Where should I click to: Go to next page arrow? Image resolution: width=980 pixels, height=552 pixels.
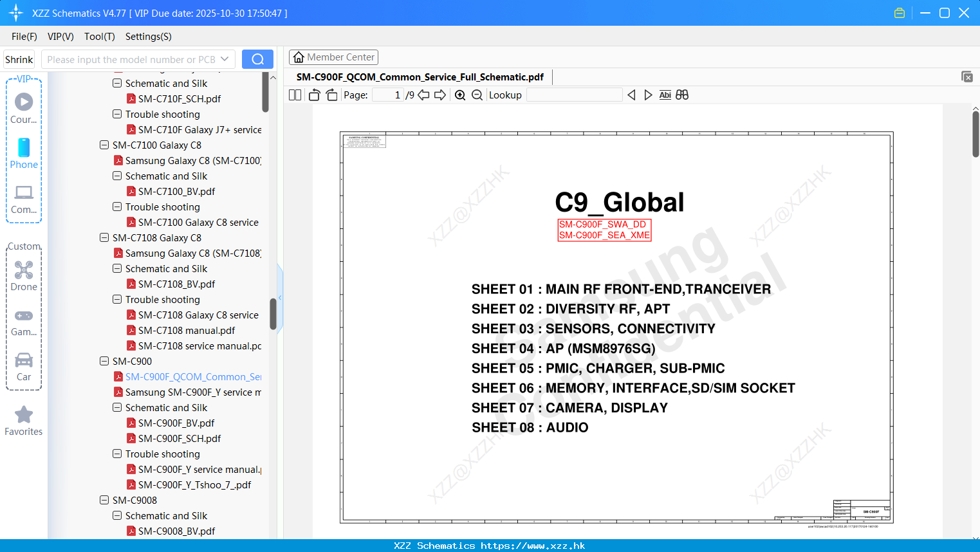440,95
